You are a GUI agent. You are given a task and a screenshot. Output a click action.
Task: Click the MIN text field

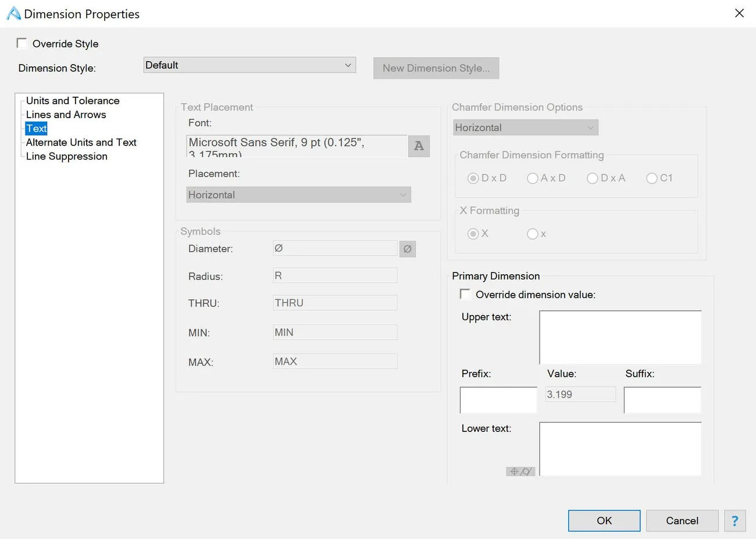click(335, 332)
